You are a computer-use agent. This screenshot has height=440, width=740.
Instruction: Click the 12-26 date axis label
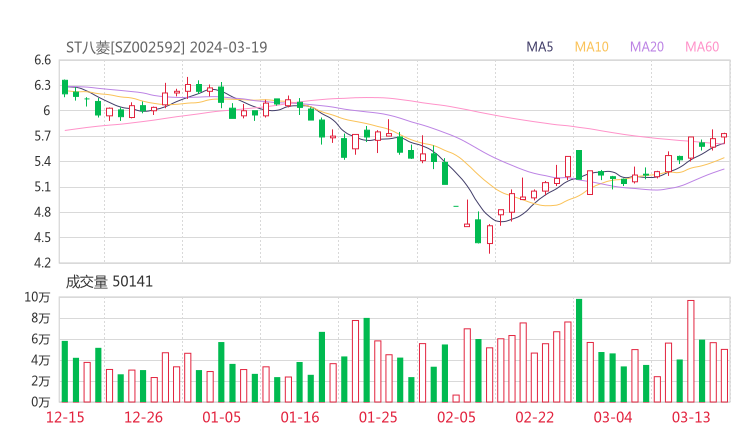(143, 417)
